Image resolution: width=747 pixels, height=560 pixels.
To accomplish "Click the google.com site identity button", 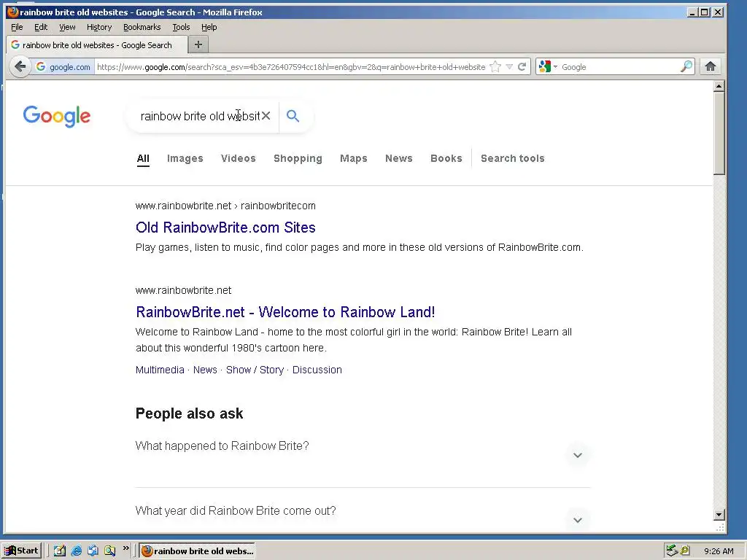I will click(63, 67).
